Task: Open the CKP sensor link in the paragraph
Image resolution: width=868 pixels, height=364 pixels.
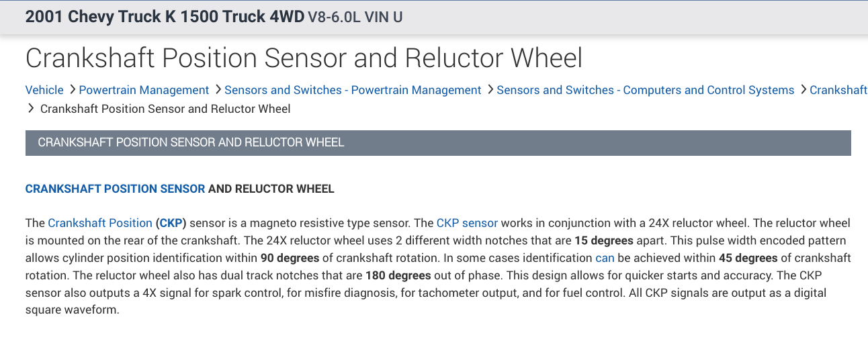Action: pyautogui.click(x=467, y=223)
